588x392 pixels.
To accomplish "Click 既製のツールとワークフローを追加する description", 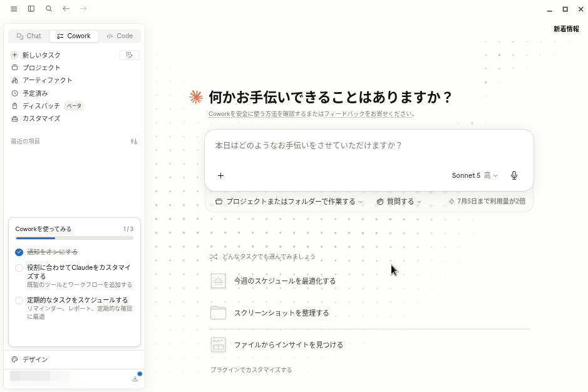I will coord(80,285).
